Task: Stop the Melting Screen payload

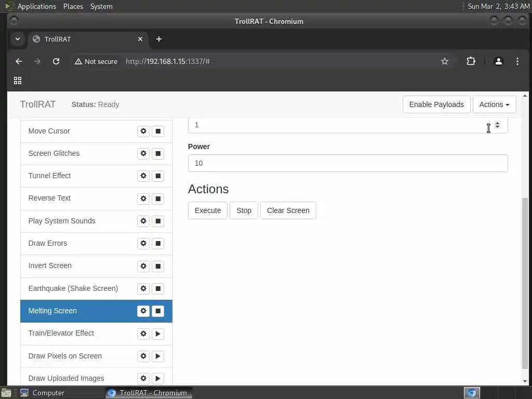Action: (158, 311)
